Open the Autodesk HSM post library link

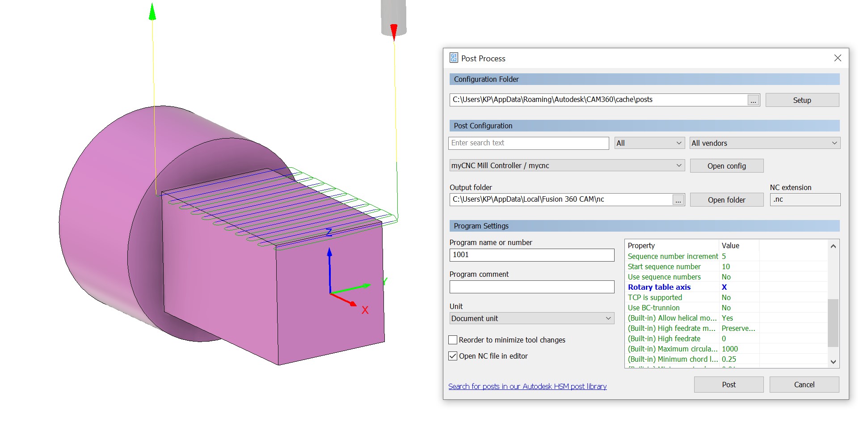pyautogui.click(x=527, y=386)
